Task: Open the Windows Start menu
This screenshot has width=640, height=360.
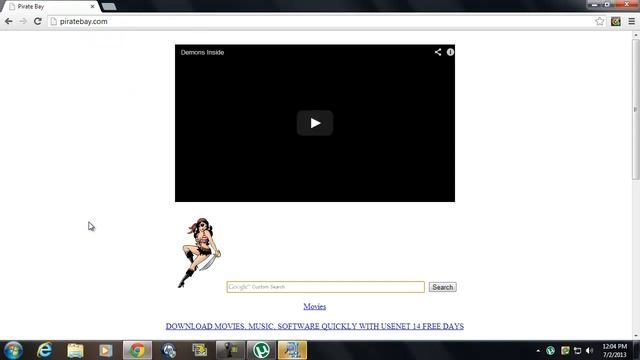Action: (x=13, y=350)
